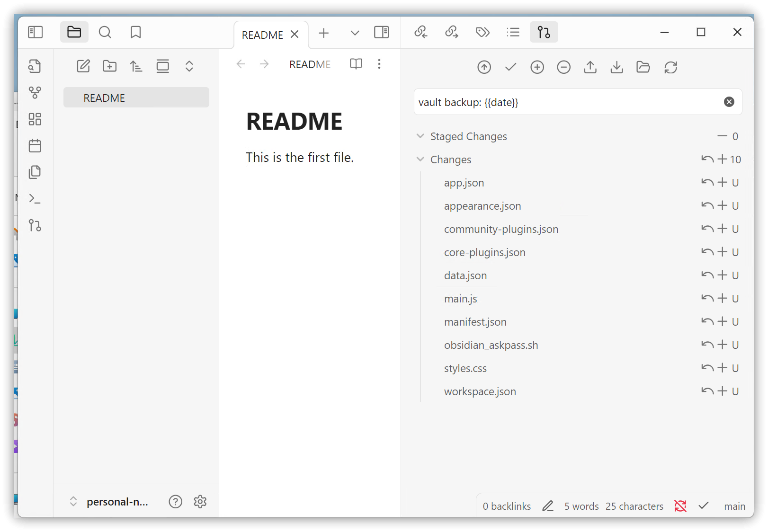Collapse the Staged Changes section

tap(420, 136)
